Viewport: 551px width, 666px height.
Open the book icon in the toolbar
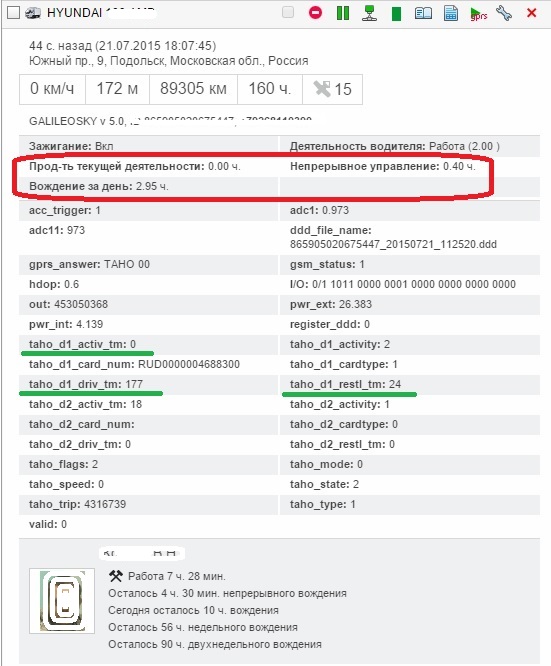coord(423,13)
